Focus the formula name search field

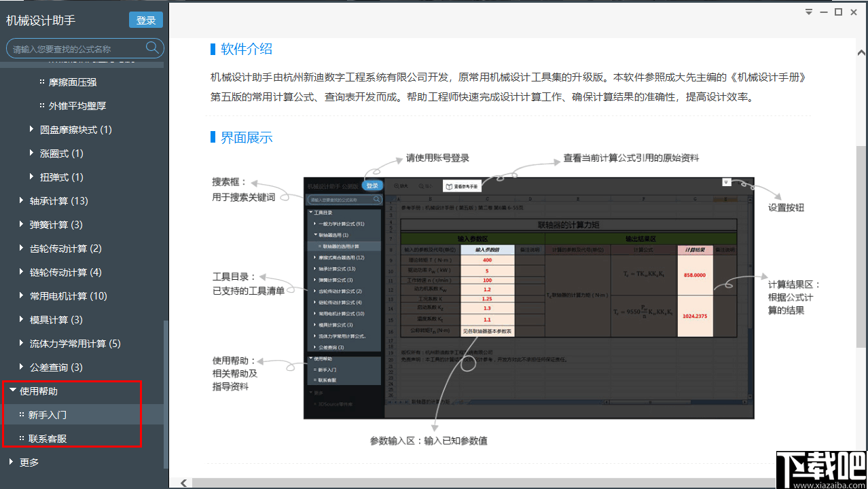[85, 48]
